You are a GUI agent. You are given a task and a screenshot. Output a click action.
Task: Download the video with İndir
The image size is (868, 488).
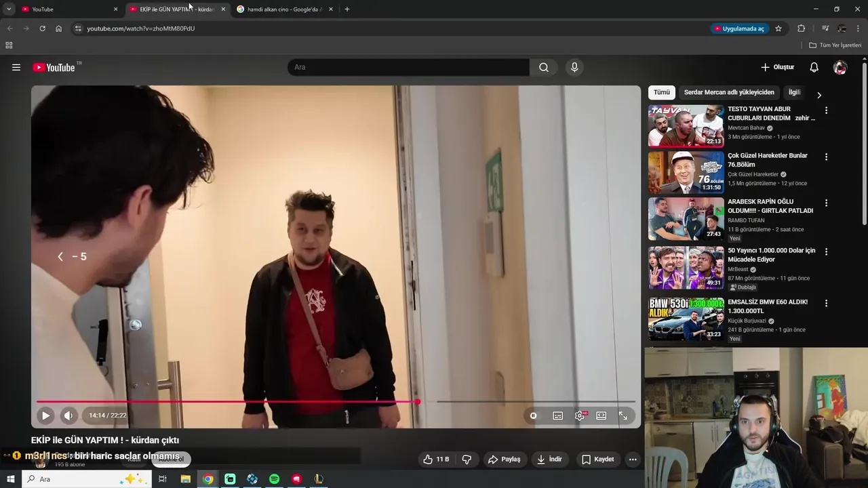click(x=549, y=459)
